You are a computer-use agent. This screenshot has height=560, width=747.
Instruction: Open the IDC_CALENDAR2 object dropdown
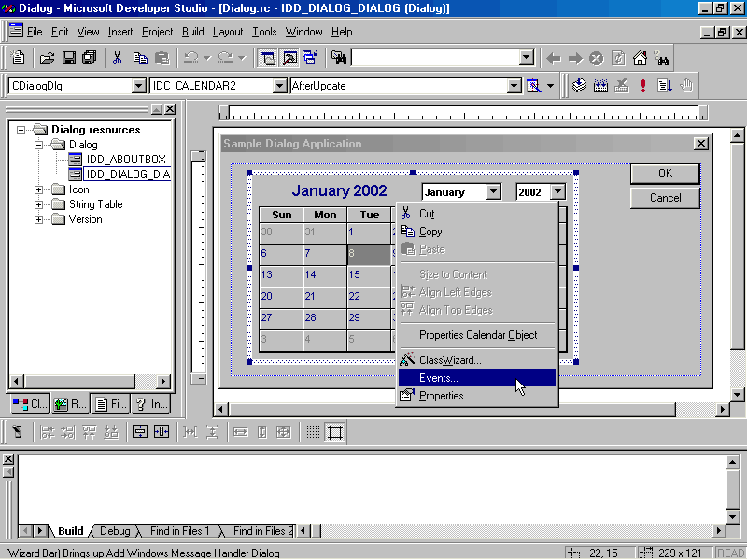point(279,86)
